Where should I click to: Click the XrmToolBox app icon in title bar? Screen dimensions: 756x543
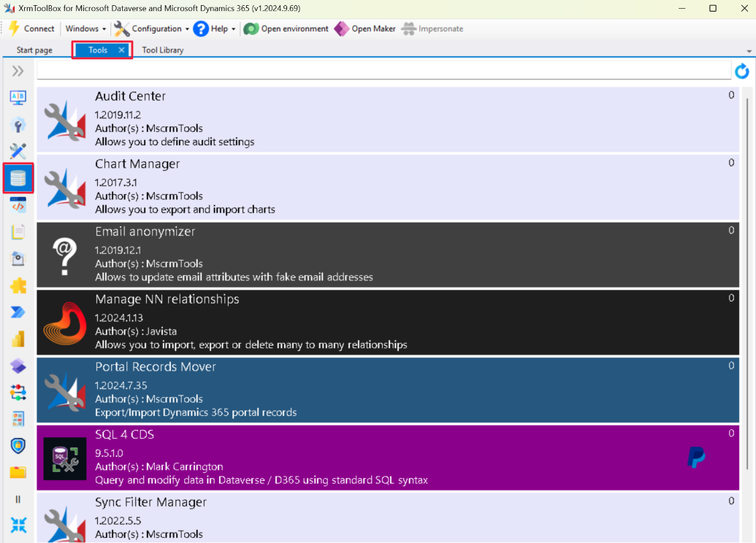pos(9,8)
